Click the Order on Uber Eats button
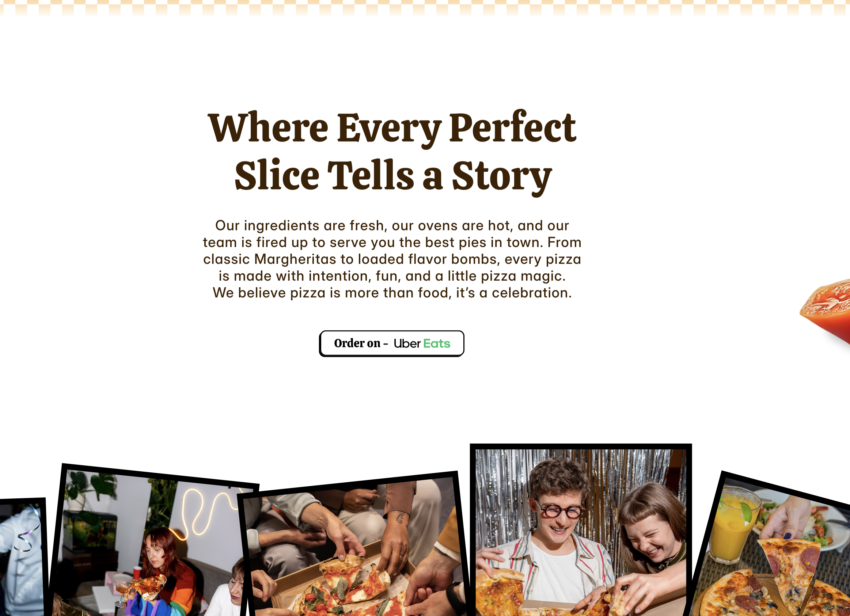The image size is (850, 616). coord(391,343)
